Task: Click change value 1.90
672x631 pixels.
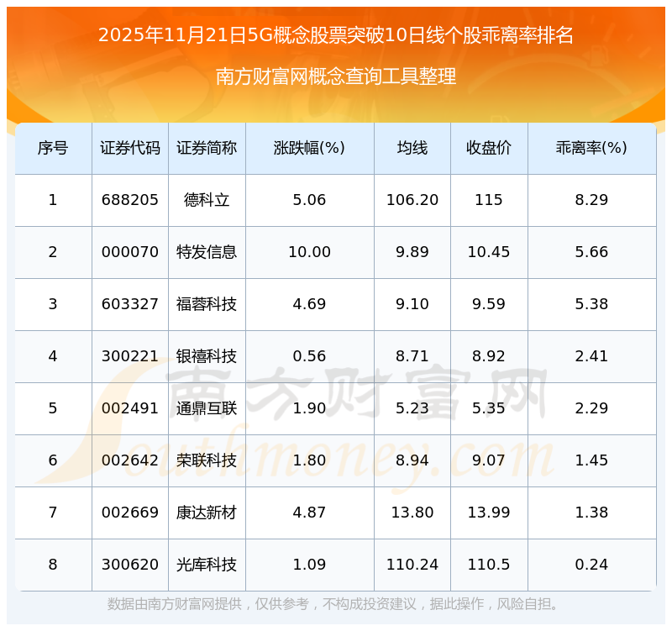Action: 309,408
